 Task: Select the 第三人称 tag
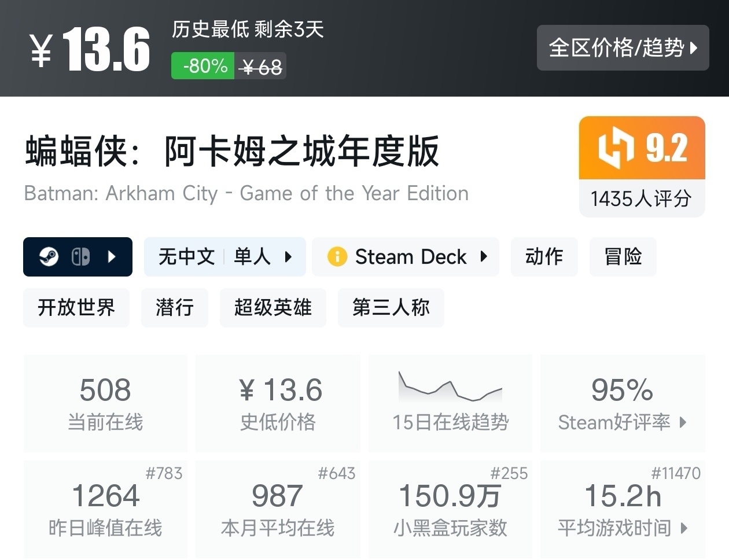tap(391, 308)
